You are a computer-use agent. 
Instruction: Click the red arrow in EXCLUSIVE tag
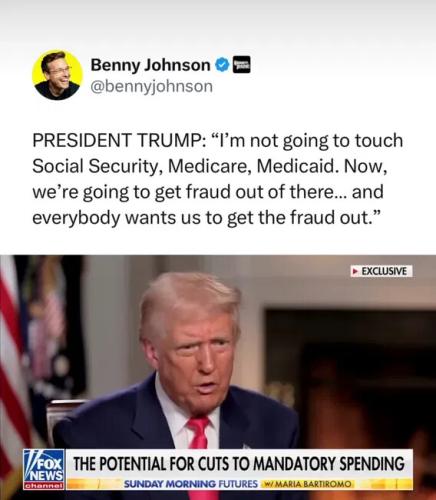tap(355, 271)
